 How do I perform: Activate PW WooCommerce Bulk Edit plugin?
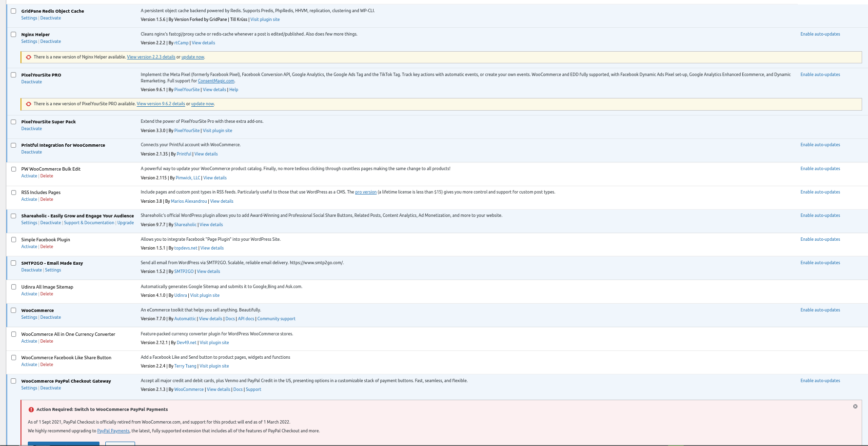[29, 176]
